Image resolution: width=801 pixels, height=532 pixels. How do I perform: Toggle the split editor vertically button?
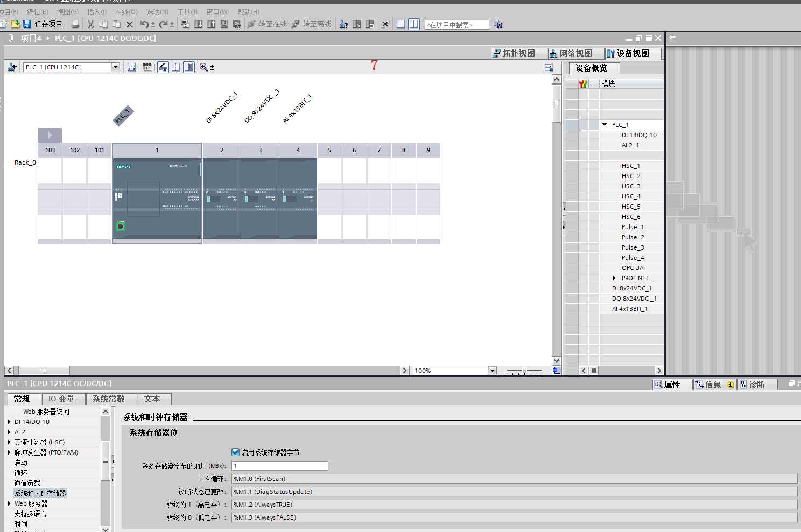coord(413,24)
